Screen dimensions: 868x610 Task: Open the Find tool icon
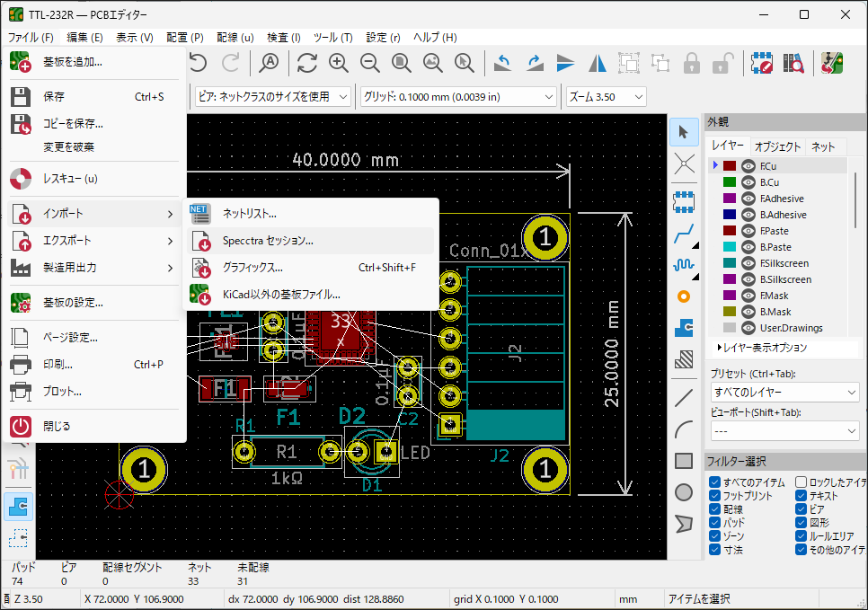tap(269, 63)
